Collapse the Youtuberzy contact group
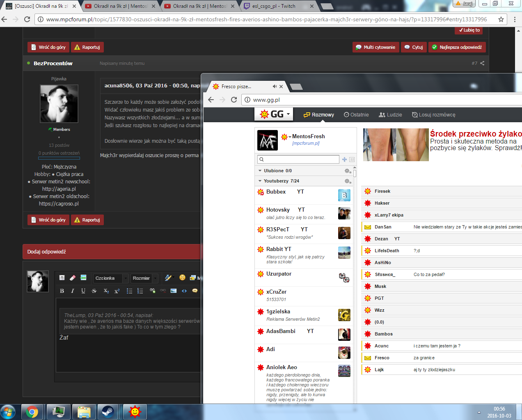The image size is (522, 420). 260,181
